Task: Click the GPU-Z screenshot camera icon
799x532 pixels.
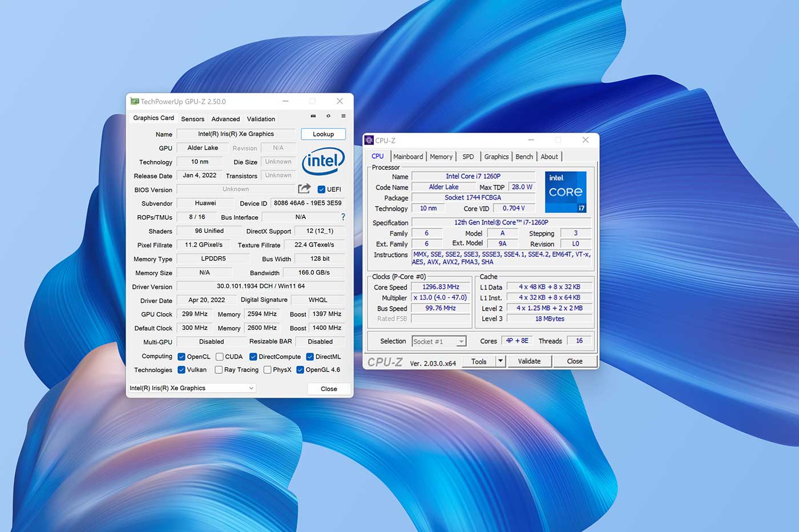Action: coord(313,116)
